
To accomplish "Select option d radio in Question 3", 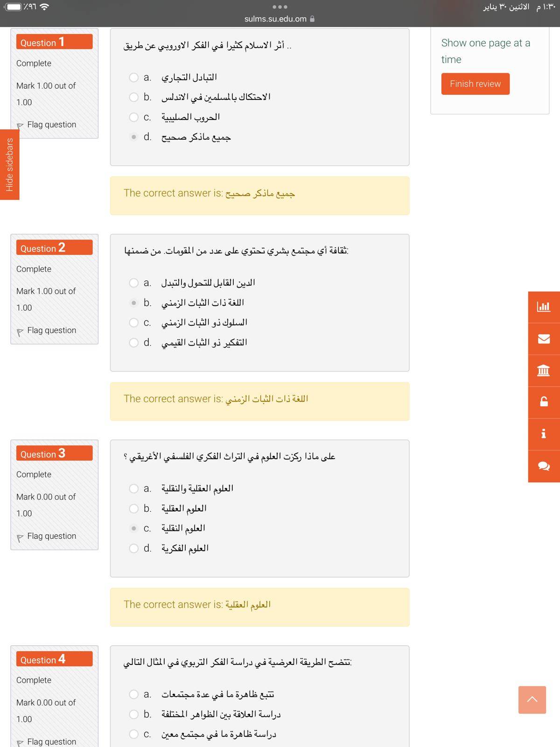I will (x=134, y=548).
